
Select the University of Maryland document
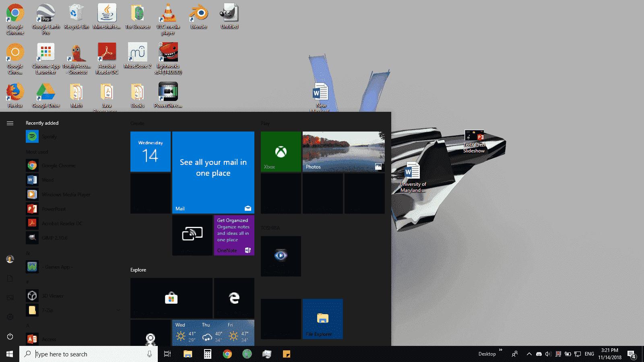pos(413,177)
